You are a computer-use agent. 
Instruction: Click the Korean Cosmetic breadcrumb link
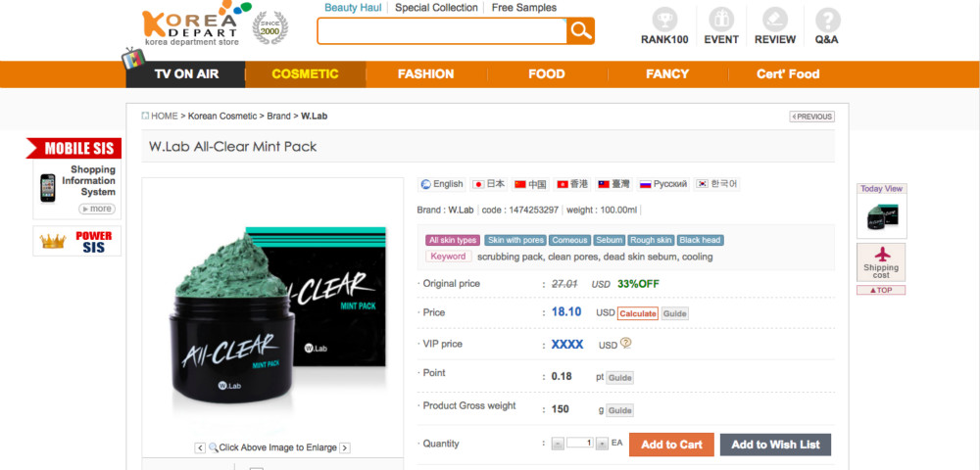coord(221,117)
